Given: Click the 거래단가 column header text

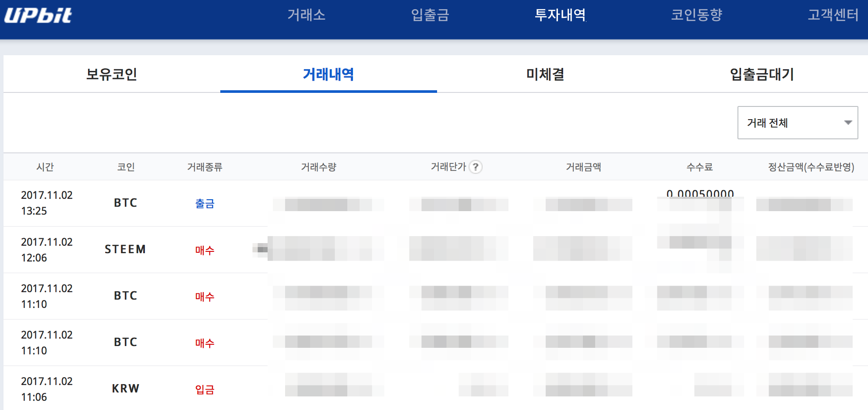Looking at the screenshot, I should coord(448,167).
